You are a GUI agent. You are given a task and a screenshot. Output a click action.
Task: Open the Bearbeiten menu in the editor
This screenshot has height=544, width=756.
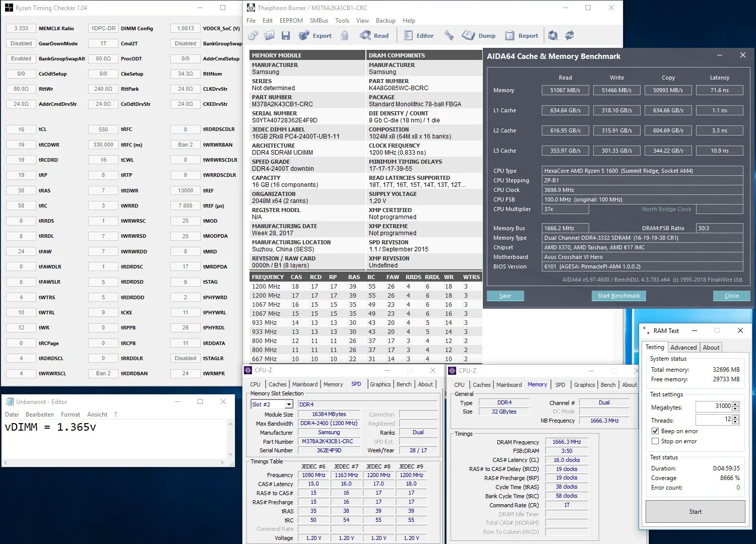tap(40, 415)
